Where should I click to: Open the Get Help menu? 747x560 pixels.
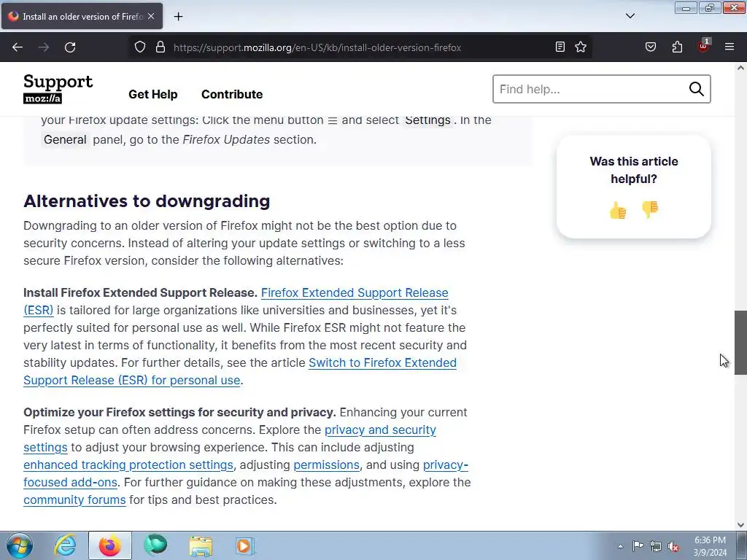(153, 94)
